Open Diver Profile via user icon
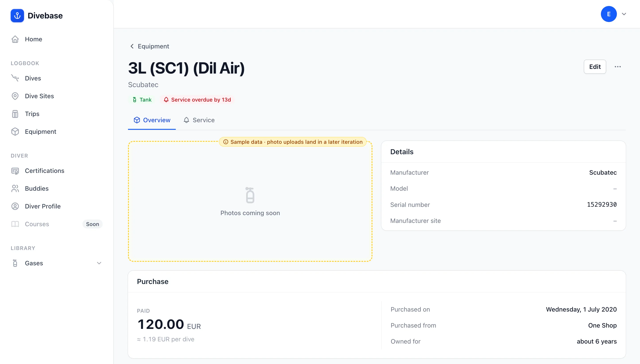This screenshot has width=640, height=364. click(x=15, y=206)
